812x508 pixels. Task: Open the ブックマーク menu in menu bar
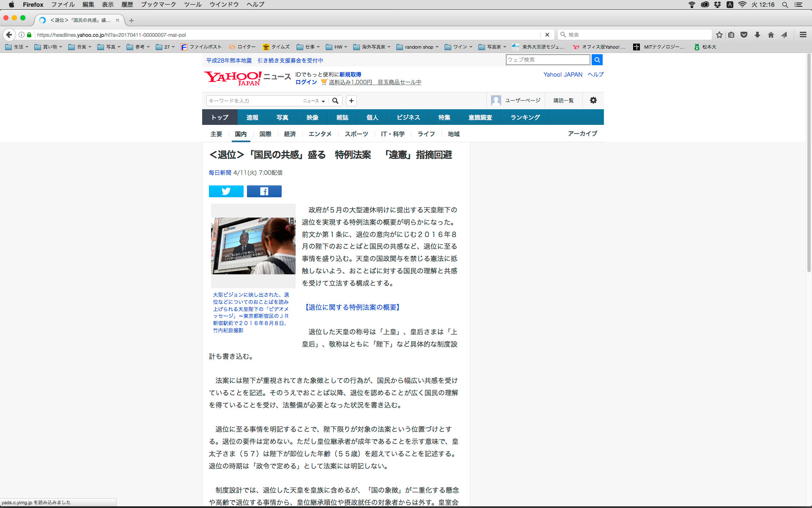(x=158, y=5)
